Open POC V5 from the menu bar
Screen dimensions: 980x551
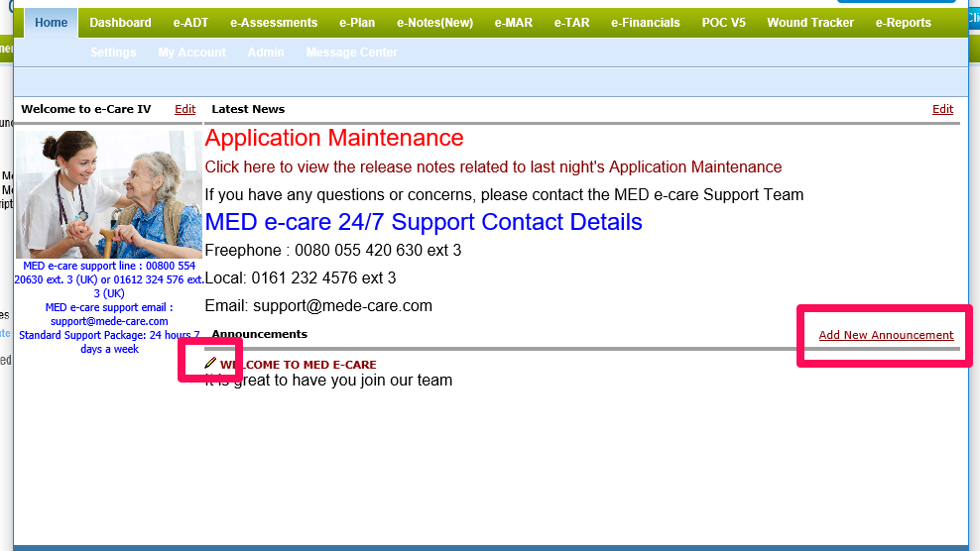723,23
